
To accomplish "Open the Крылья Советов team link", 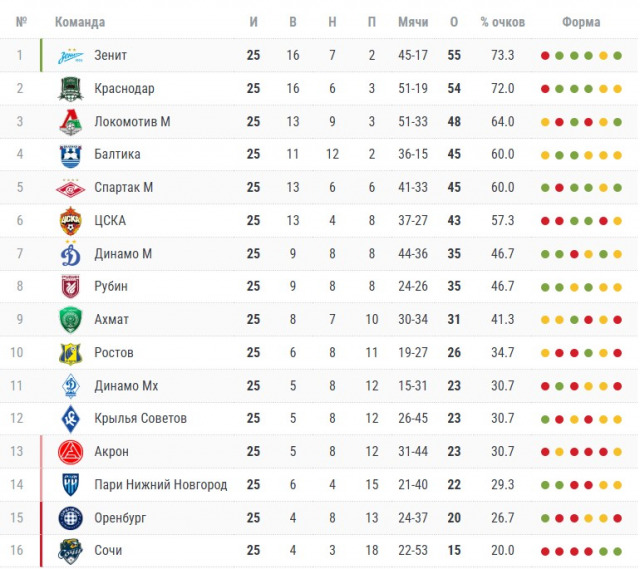I will pyautogui.click(x=140, y=419).
